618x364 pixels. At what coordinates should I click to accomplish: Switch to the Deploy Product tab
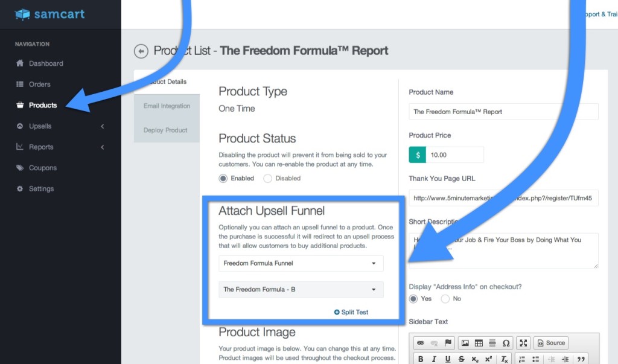point(167,130)
